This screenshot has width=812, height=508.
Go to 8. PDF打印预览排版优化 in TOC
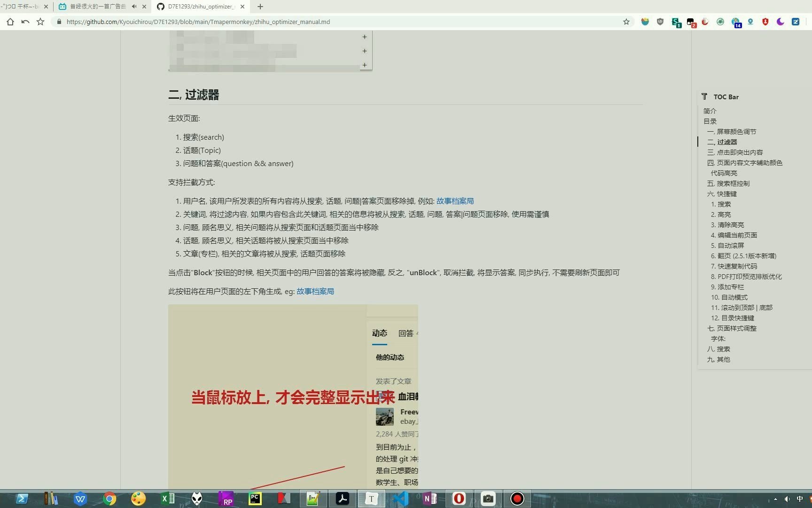coord(746,277)
